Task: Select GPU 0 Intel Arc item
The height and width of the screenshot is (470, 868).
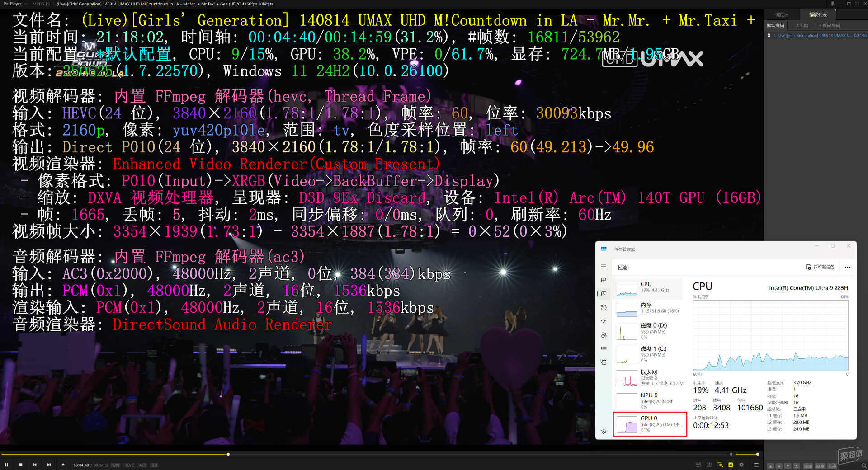Action: (650, 424)
